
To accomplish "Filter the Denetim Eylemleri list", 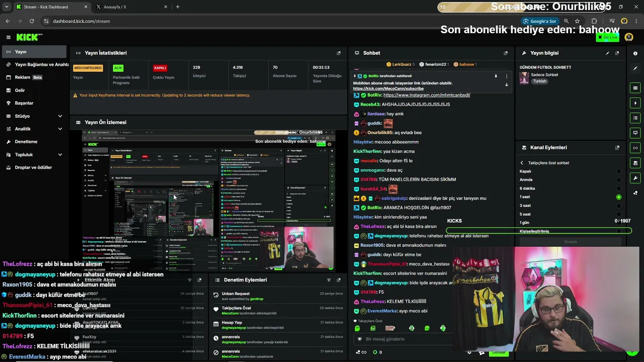I will click(x=329, y=280).
